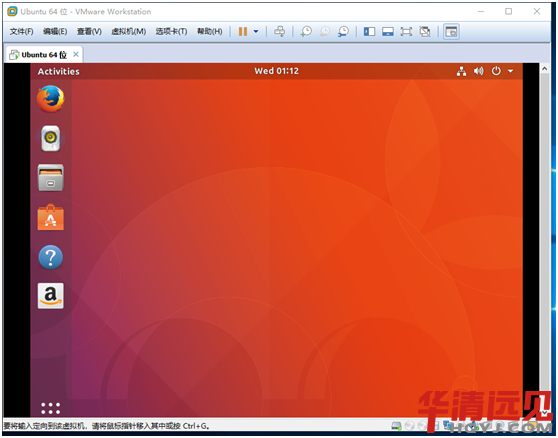The image size is (558, 438).
Task: Toggle the library sidebar panel view
Action: click(369, 32)
